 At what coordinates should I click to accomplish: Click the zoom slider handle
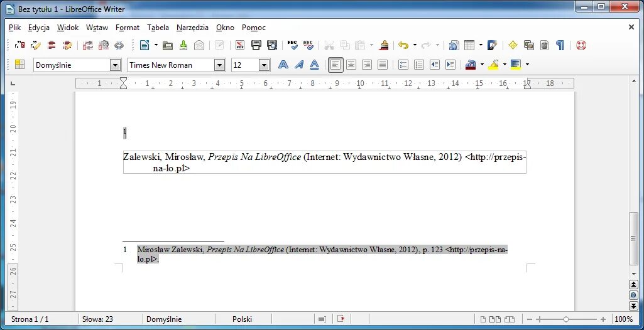point(566,319)
